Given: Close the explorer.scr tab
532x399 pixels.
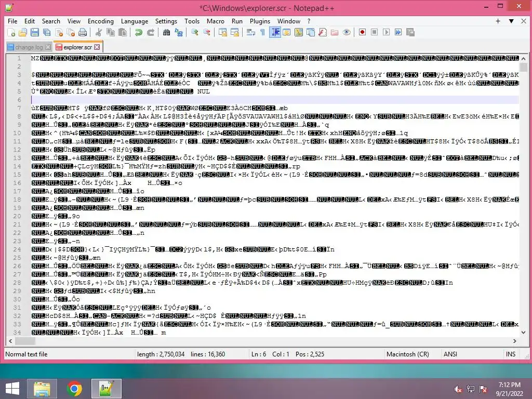Looking at the screenshot, I should (97, 47).
